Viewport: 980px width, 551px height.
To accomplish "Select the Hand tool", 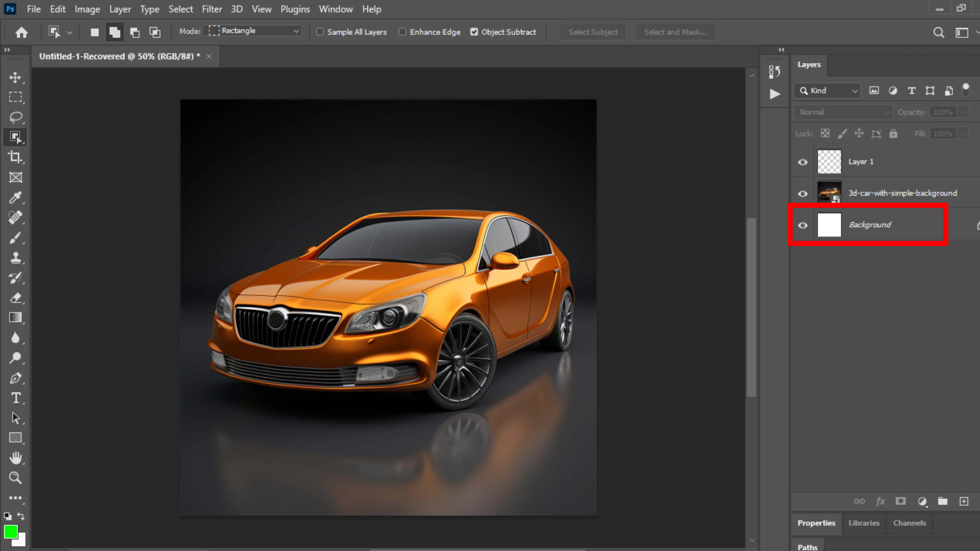I will (x=15, y=458).
